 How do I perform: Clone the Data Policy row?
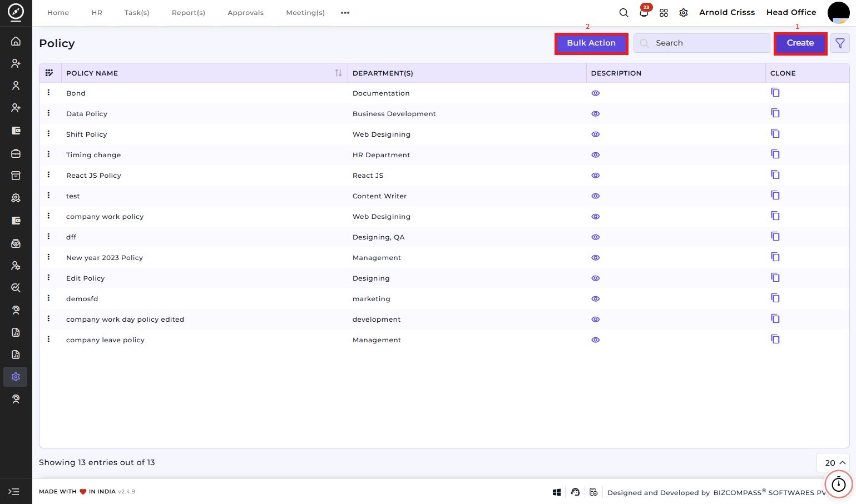[775, 113]
